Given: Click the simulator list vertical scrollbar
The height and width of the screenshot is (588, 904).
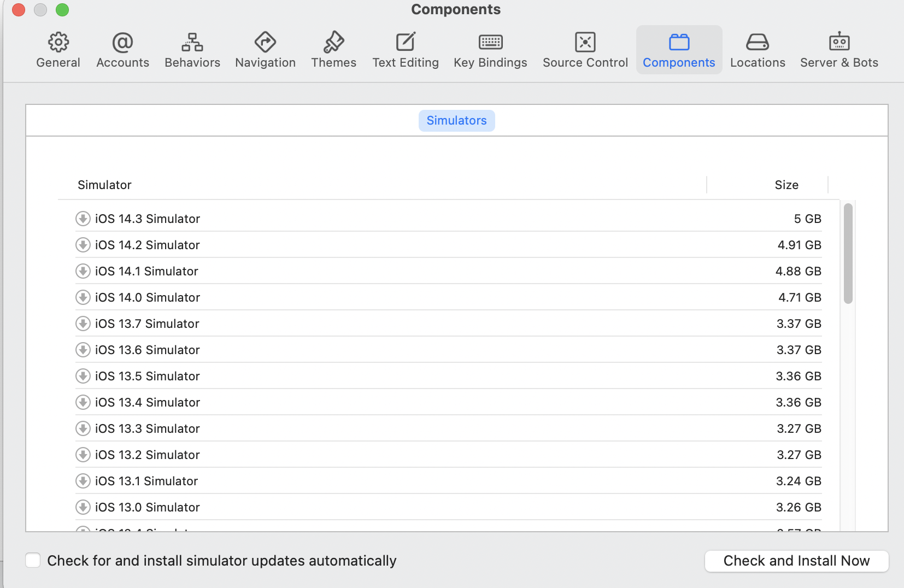Looking at the screenshot, I should pos(848,253).
